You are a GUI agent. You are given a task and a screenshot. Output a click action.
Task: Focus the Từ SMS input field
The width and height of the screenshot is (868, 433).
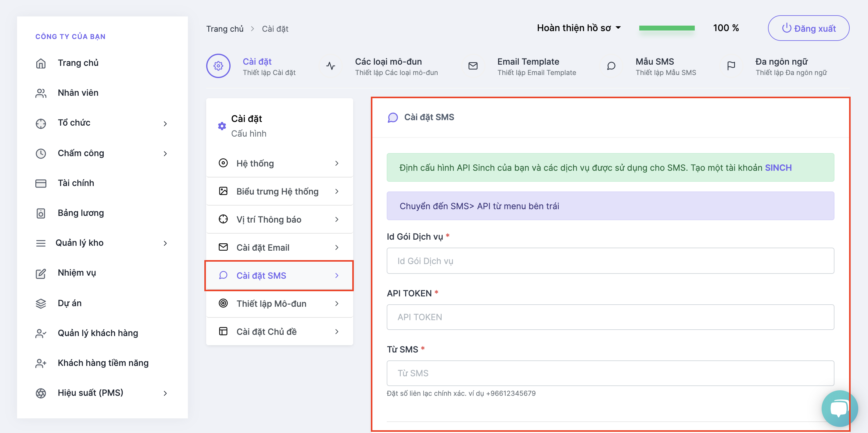(610, 373)
